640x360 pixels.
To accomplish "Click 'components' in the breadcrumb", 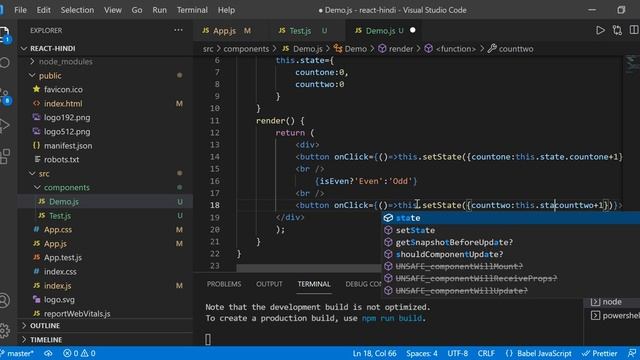I will [x=246, y=49].
